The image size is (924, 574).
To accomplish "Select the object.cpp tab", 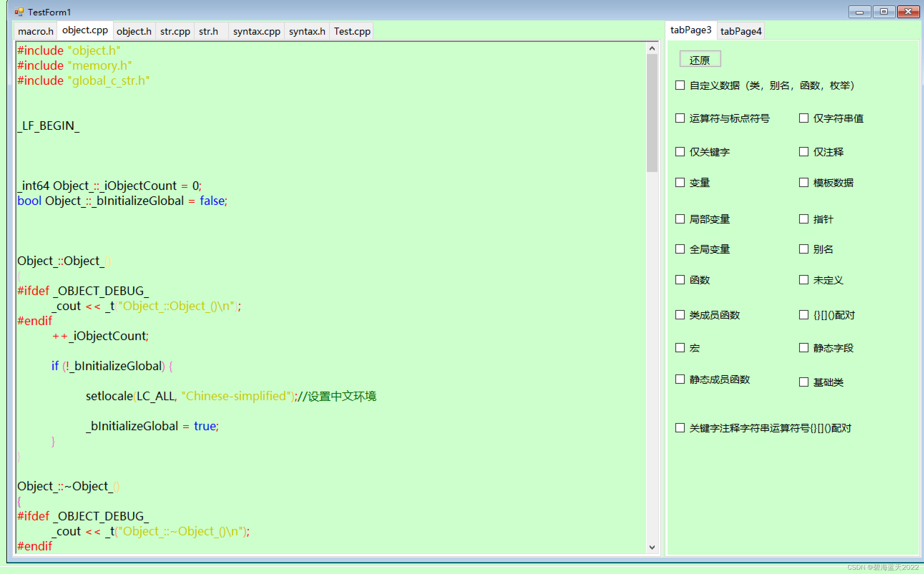I will pyautogui.click(x=85, y=30).
